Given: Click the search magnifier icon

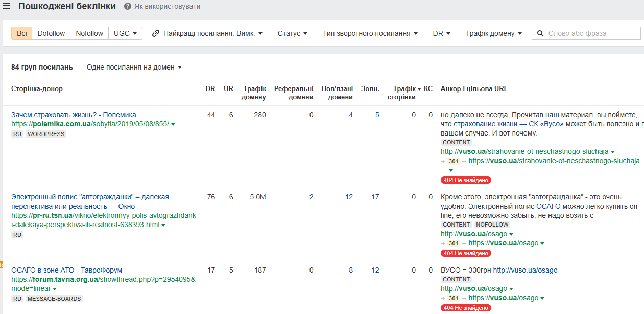Looking at the screenshot, I should click(540, 33).
